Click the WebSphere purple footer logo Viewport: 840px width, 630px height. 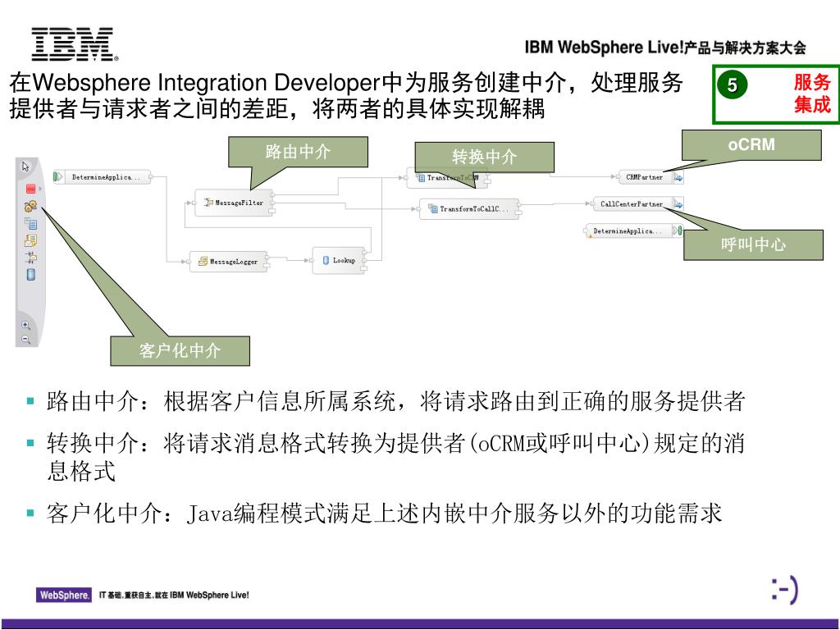[x=63, y=595]
